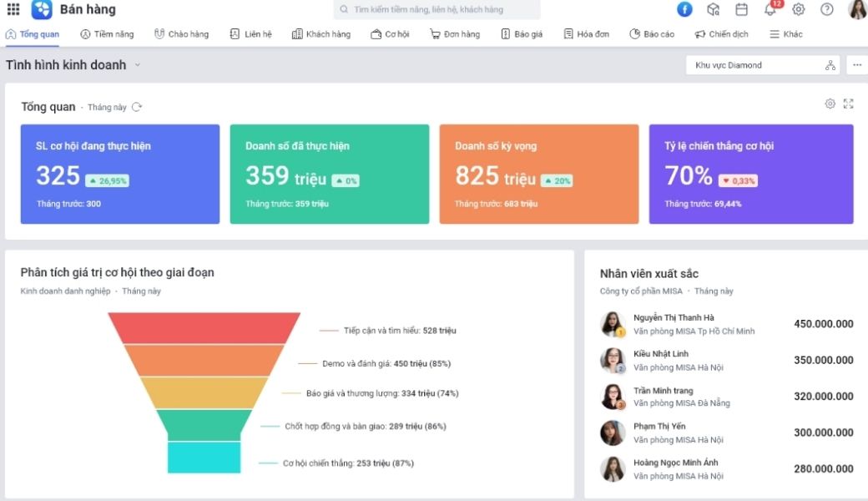Open Tổng quan widget settings gear
Image resolution: width=868 pixels, height=501 pixels.
(x=830, y=104)
